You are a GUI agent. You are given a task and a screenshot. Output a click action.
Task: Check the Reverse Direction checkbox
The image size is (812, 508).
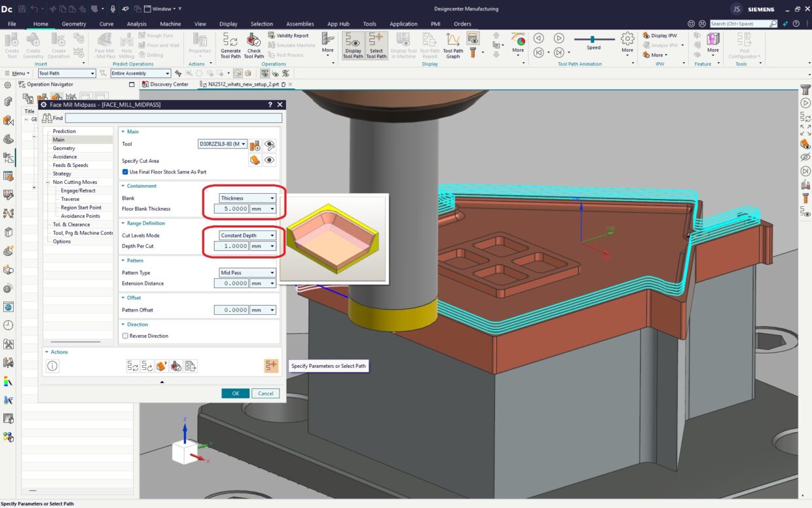(x=126, y=336)
